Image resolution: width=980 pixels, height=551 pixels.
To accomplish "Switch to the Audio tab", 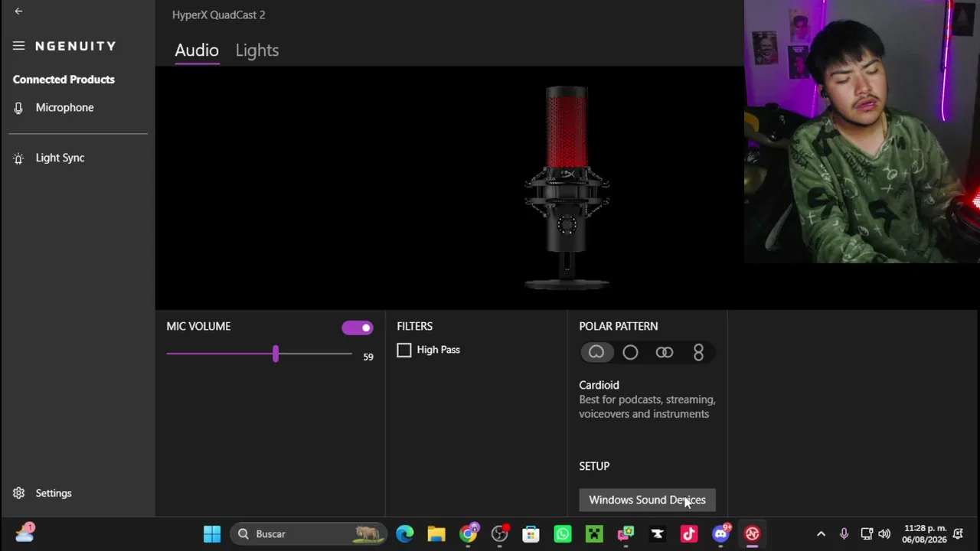I will point(197,51).
